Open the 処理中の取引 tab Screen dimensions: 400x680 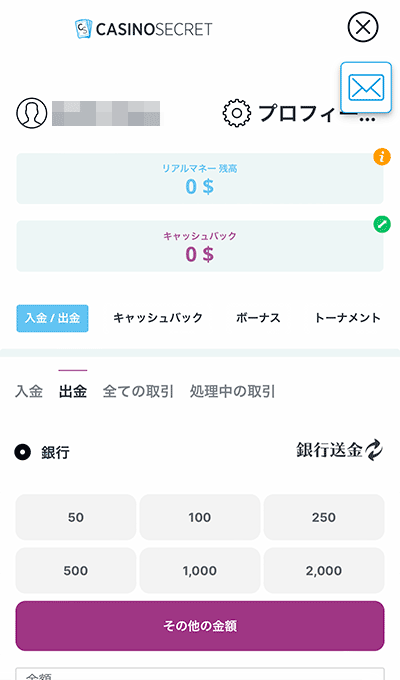click(x=233, y=391)
